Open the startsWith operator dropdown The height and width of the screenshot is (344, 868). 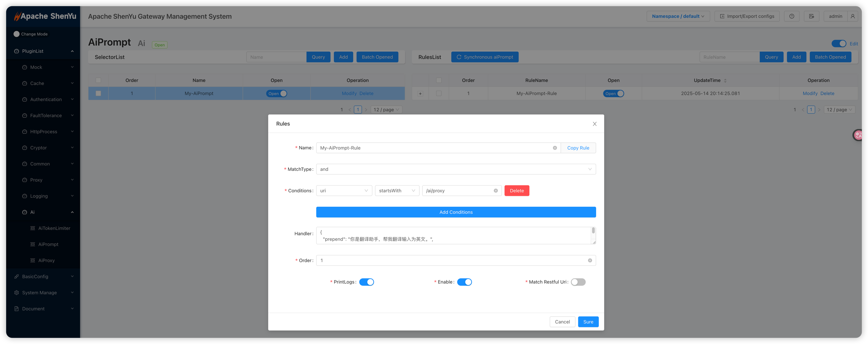click(397, 191)
